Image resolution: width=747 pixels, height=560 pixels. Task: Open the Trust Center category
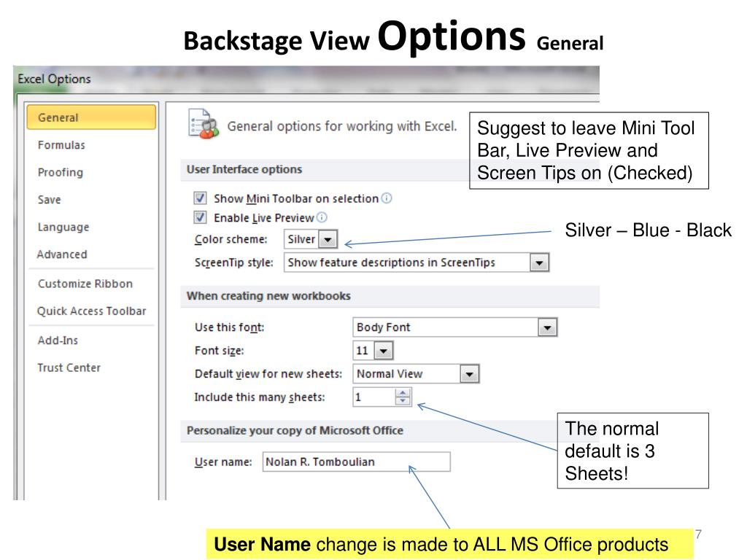pos(69,367)
